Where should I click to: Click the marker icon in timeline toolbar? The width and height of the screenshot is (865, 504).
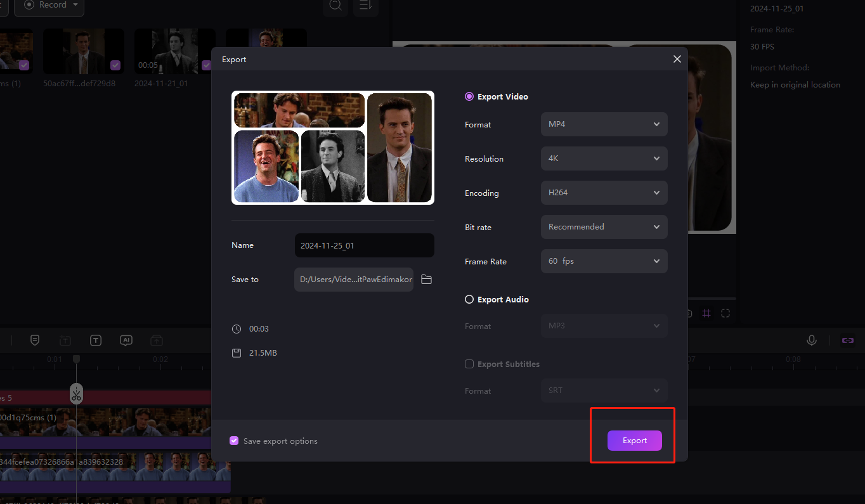pyautogui.click(x=35, y=340)
